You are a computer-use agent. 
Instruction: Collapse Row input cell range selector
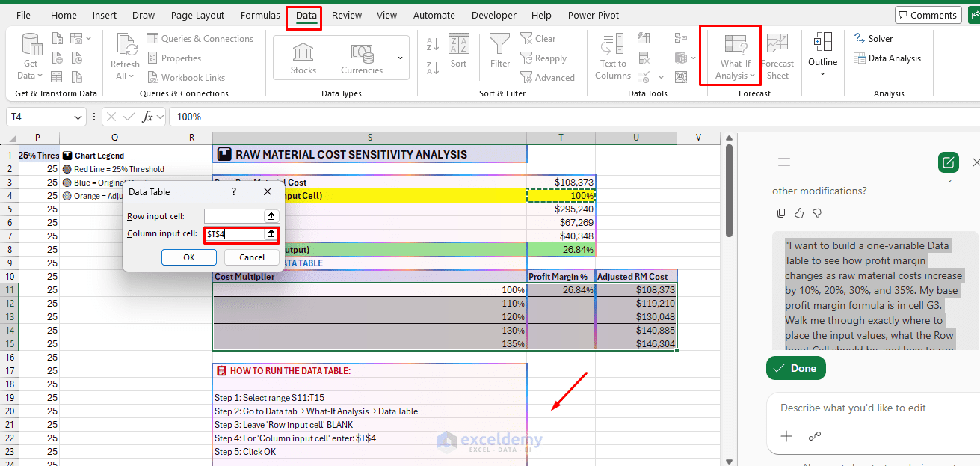coord(271,215)
